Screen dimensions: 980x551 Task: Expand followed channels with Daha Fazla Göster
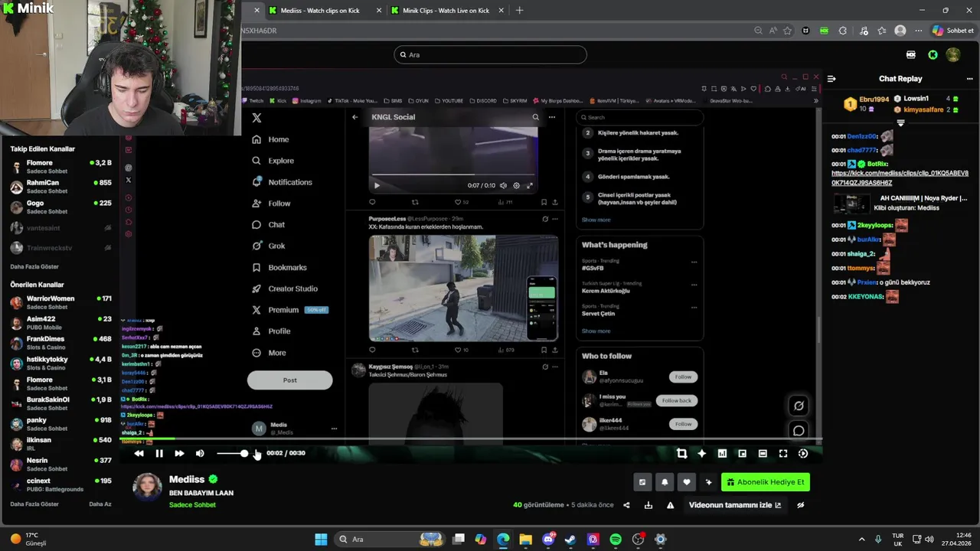tap(34, 266)
